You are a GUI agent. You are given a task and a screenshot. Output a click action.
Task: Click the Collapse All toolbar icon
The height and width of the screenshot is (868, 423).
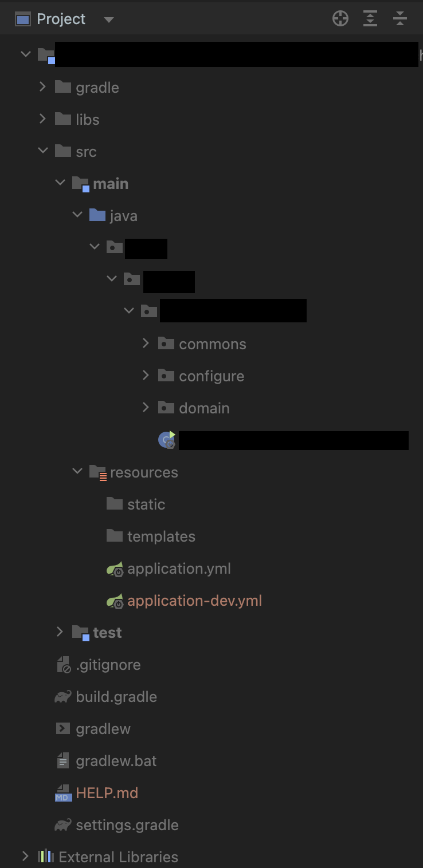coord(400,19)
